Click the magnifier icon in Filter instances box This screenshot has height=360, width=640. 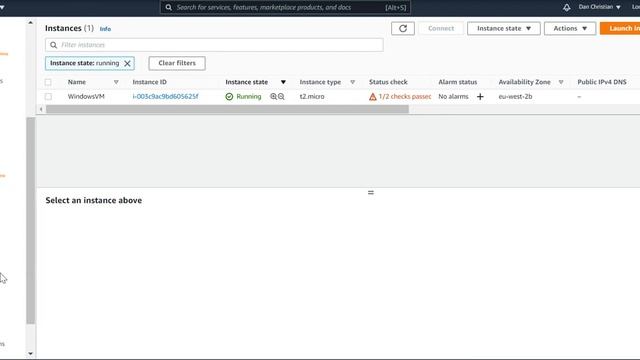pyautogui.click(x=53, y=45)
